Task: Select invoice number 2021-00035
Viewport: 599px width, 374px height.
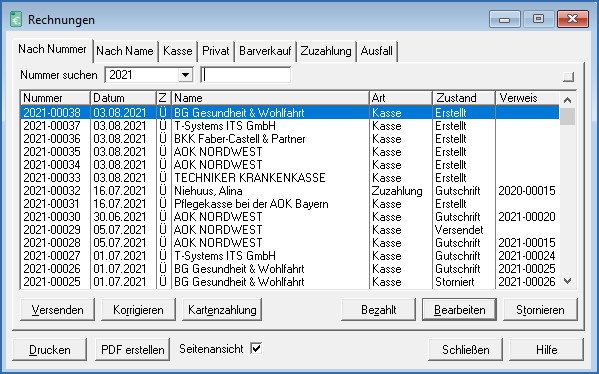Action: [52, 152]
